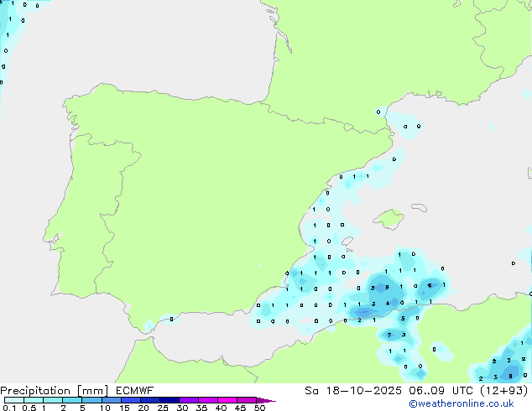Click Menorca island outline on the map

click(x=419, y=207)
